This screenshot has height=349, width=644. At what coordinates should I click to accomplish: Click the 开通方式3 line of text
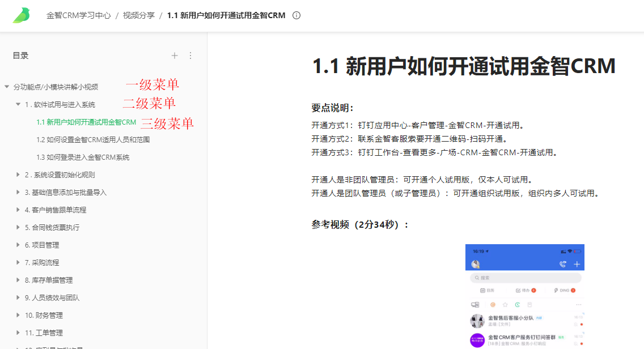(x=435, y=152)
